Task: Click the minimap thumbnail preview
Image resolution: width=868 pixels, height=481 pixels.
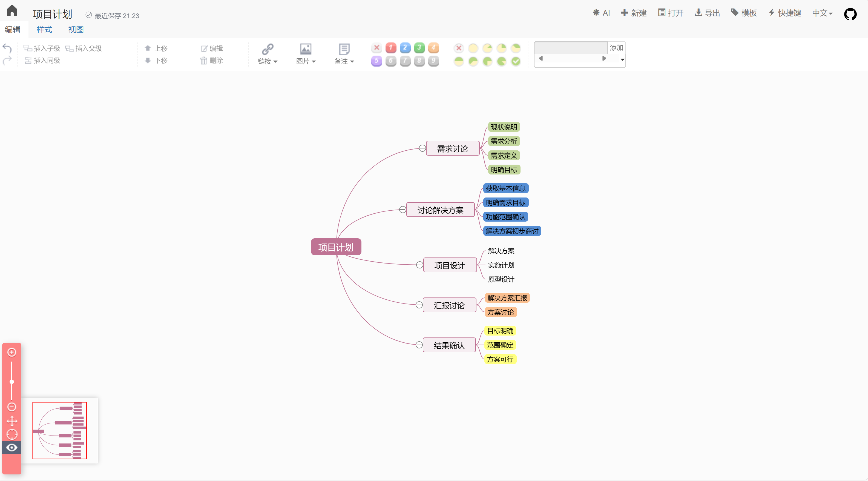Action: point(60,431)
